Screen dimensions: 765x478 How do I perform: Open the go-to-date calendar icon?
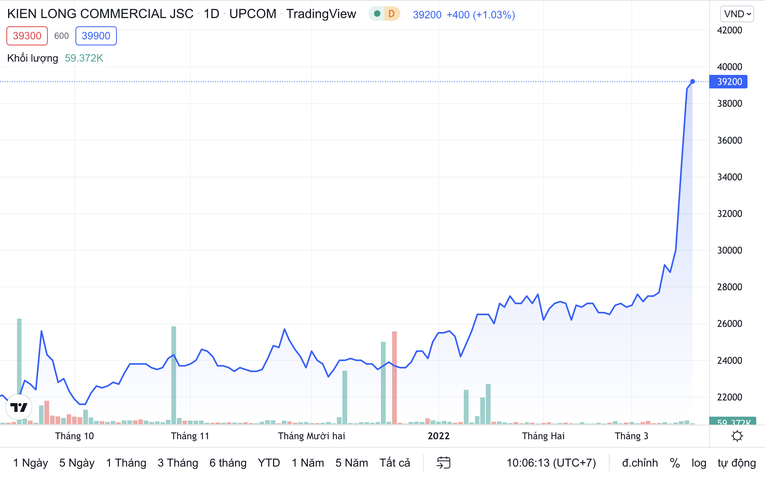[x=444, y=463]
